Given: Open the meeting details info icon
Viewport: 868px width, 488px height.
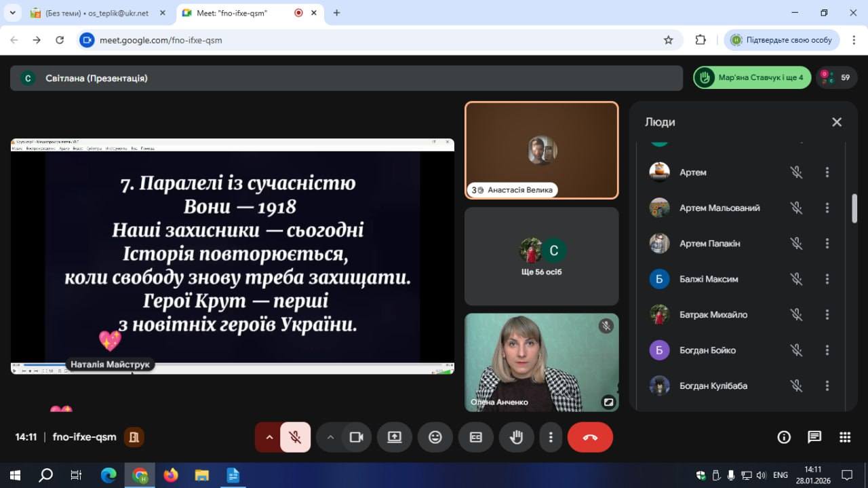Looking at the screenshot, I should [784, 437].
